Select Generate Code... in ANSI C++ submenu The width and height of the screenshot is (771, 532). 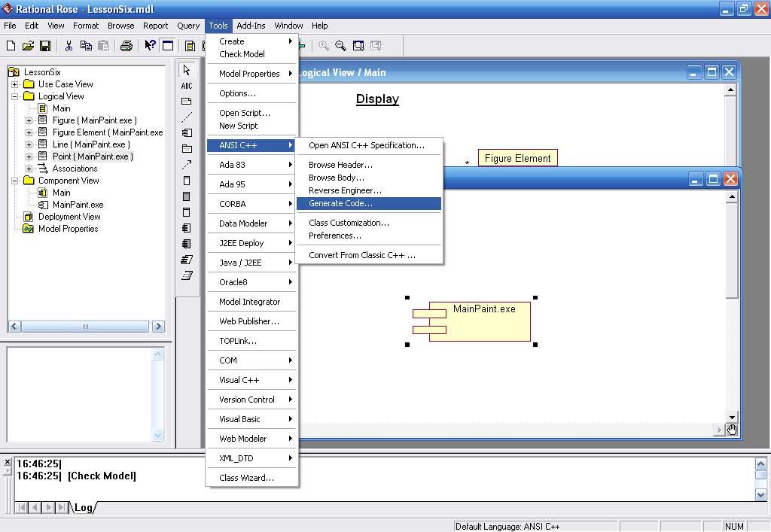[x=369, y=203]
